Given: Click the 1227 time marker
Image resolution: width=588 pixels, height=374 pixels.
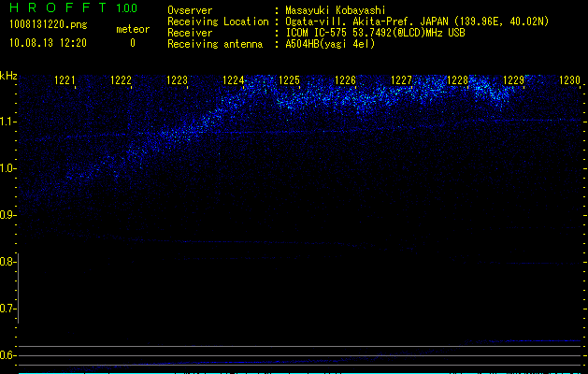Looking at the screenshot, I should click(402, 80).
